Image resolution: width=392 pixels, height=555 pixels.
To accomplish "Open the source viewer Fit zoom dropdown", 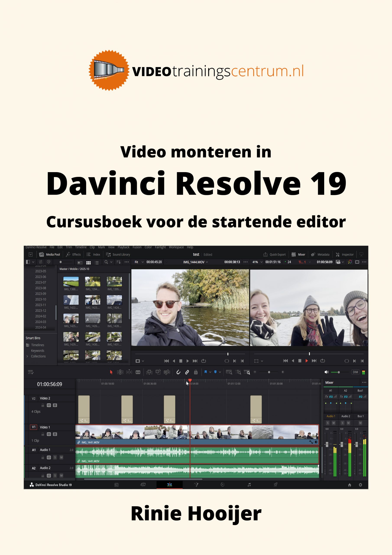I will click(x=139, y=262).
